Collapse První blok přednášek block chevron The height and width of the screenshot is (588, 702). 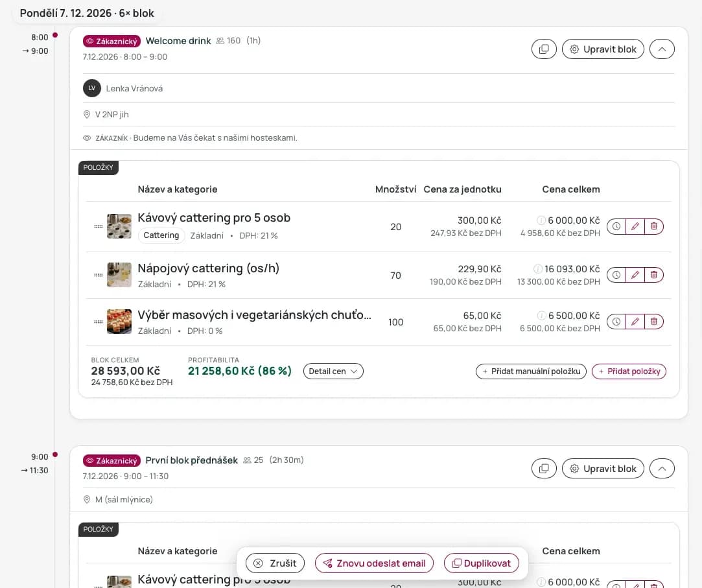662,469
